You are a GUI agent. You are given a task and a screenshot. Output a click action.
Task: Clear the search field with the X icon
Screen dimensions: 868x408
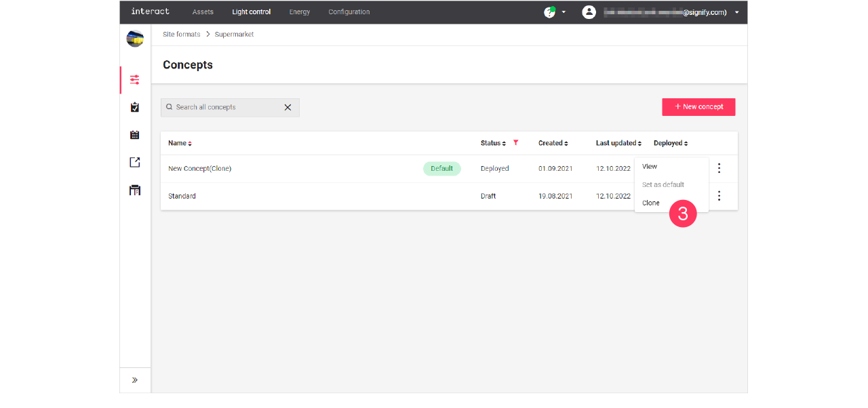coord(288,107)
